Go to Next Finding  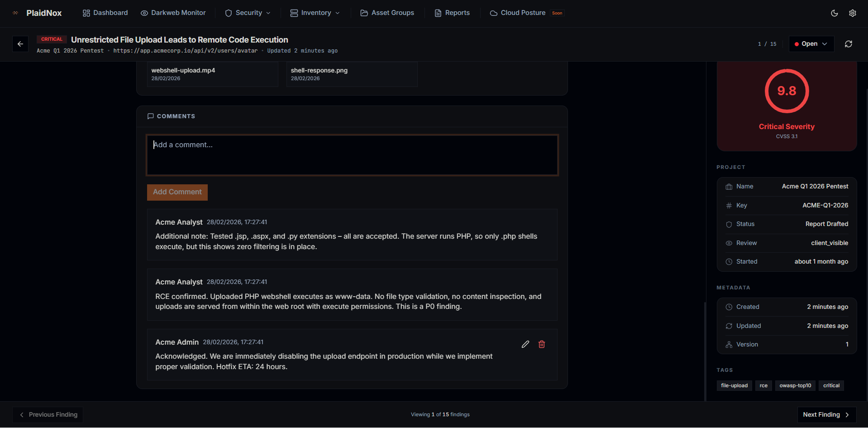pos(826,414)
